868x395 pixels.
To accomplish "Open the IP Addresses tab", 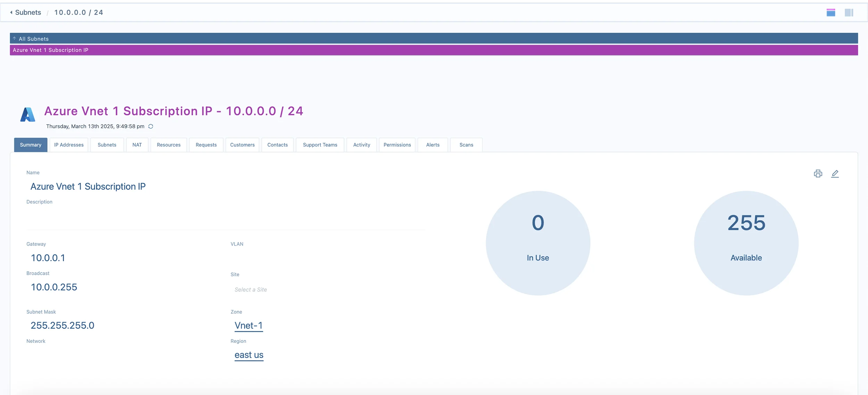I will click(69, 145).
